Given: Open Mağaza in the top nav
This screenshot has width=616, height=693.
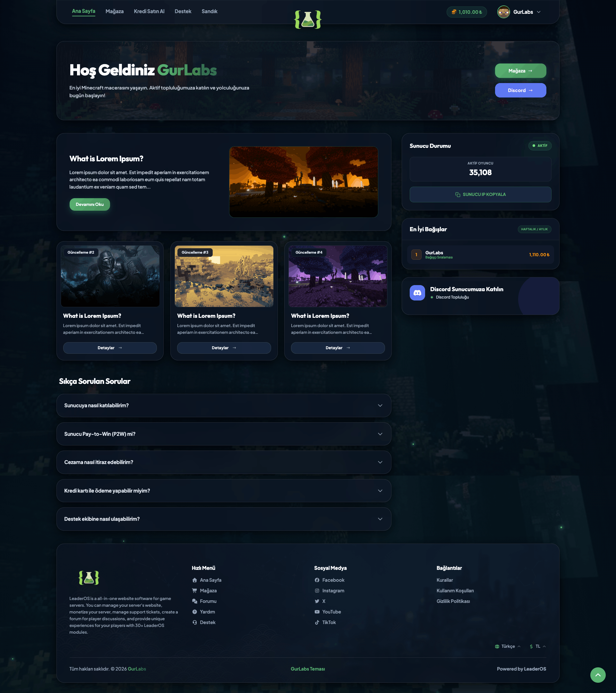Looking at the screenshot, I should click(x=115, y=12).
